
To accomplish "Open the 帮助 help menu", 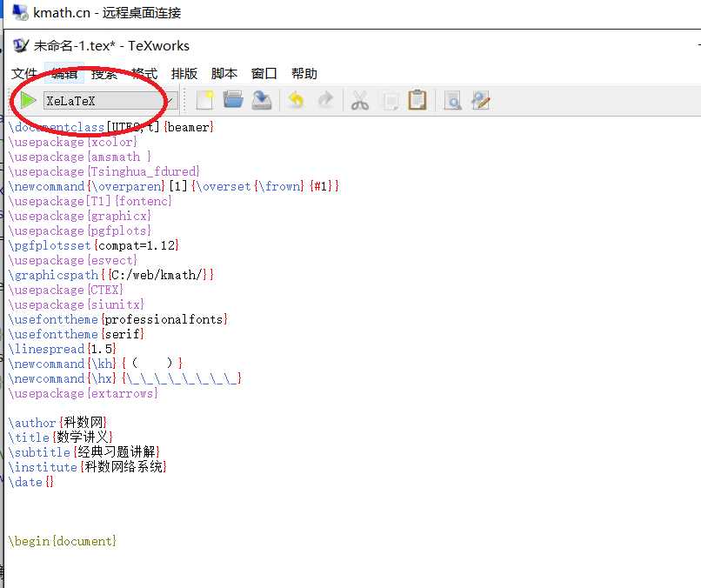I will coord(304,74).
